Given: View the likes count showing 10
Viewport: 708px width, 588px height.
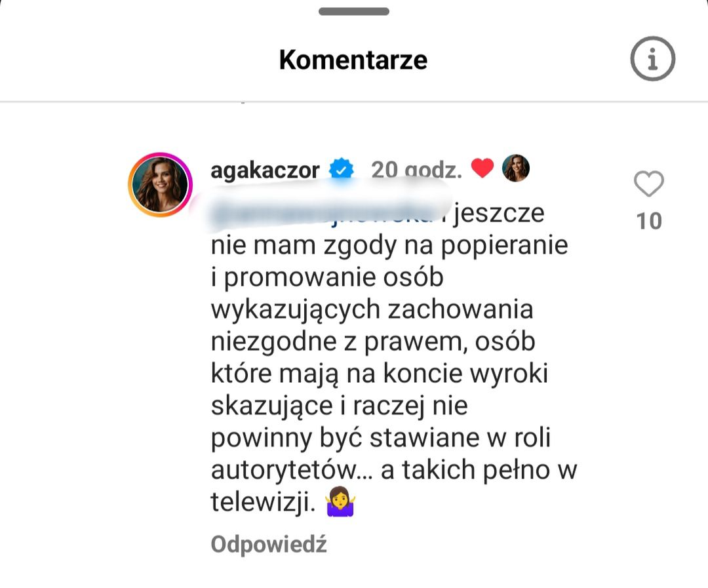Looking at the screenshot, I should pyautogui.click(x=649, y=221).
